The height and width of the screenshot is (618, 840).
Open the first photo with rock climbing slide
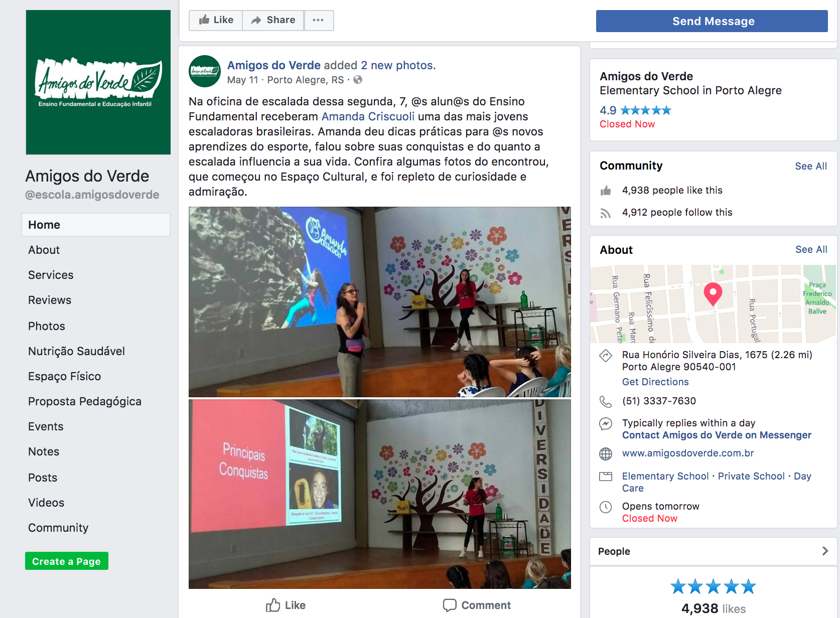[380, 302]
